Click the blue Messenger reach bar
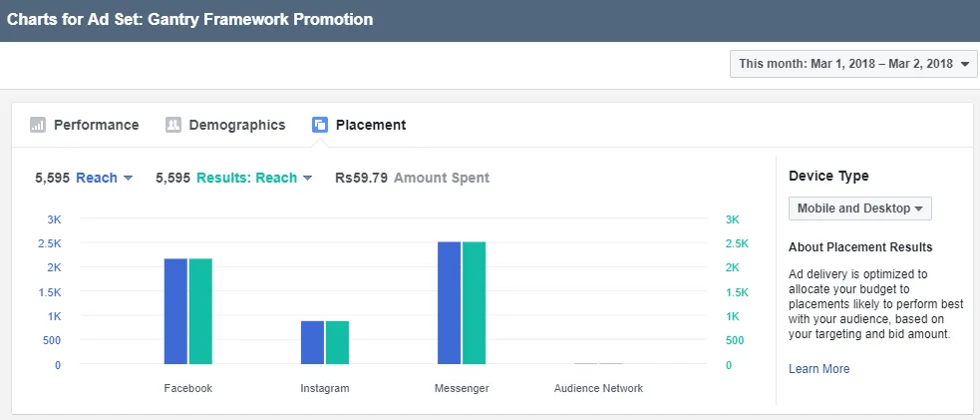This screenshot has width=980, height=420. click(x=449, y=303)
